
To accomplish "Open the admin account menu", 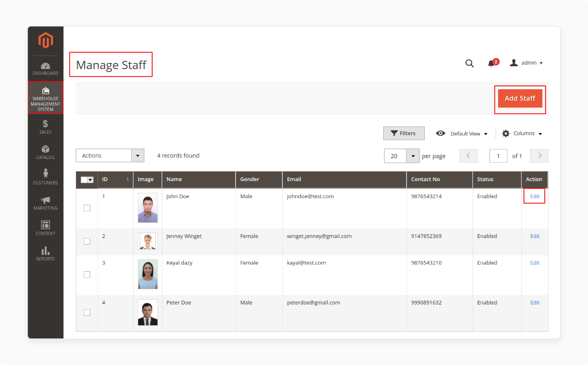I will [526, 63].
